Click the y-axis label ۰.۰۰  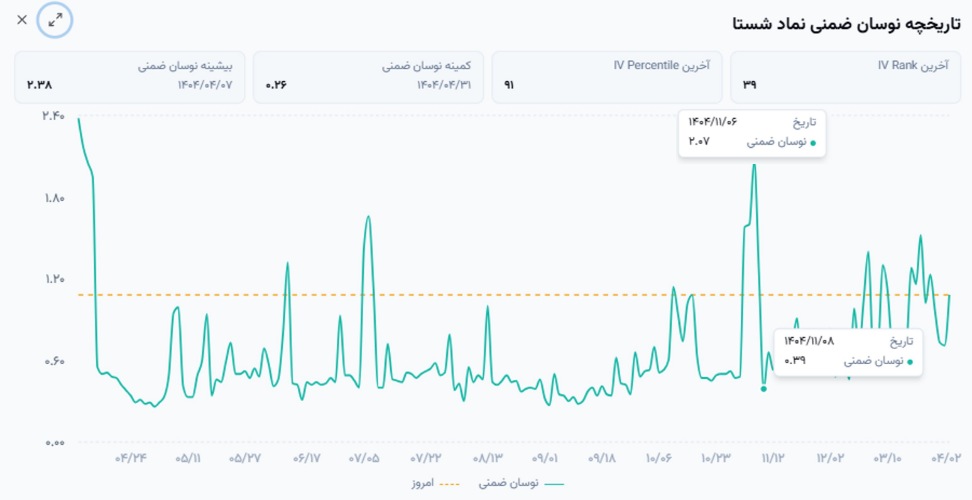(x=55, y=443)
